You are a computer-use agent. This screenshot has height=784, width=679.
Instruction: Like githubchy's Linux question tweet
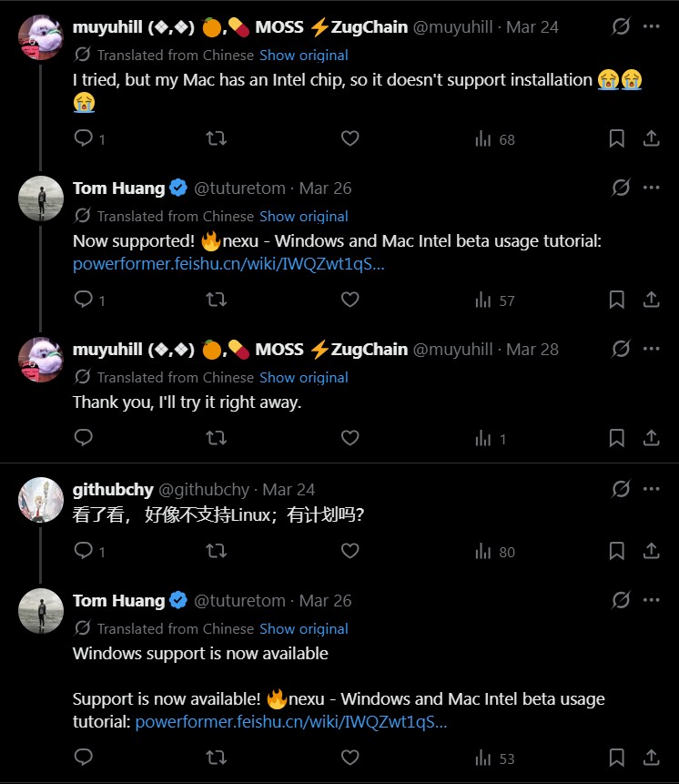point(350,551)
